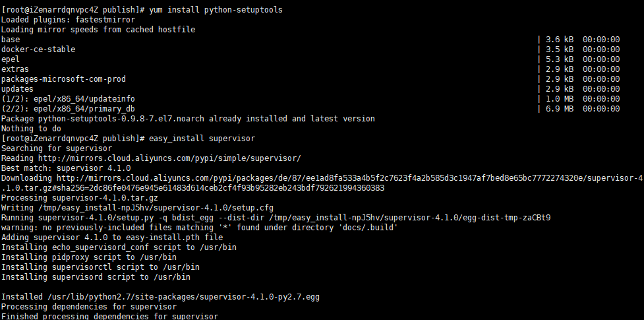Select the Installing supervisord script line
The width and height of the screenshot is (644, 320).
pos(96,277)
